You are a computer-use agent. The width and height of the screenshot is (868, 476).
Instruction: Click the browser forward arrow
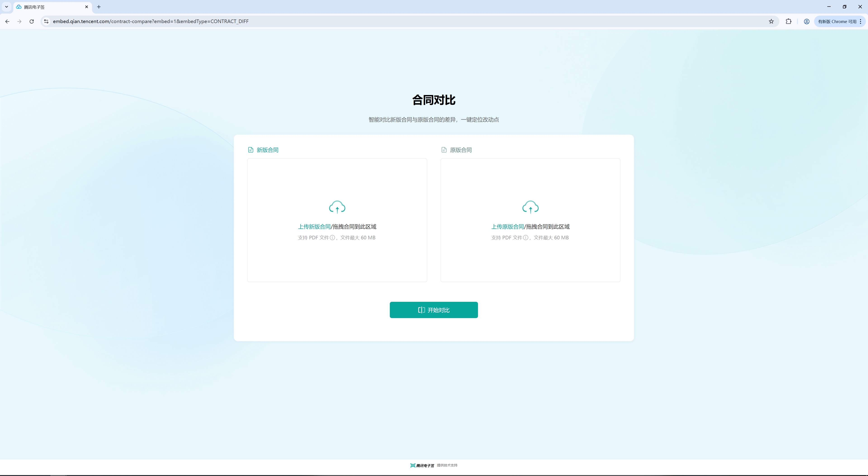click(x=19, y=21)
